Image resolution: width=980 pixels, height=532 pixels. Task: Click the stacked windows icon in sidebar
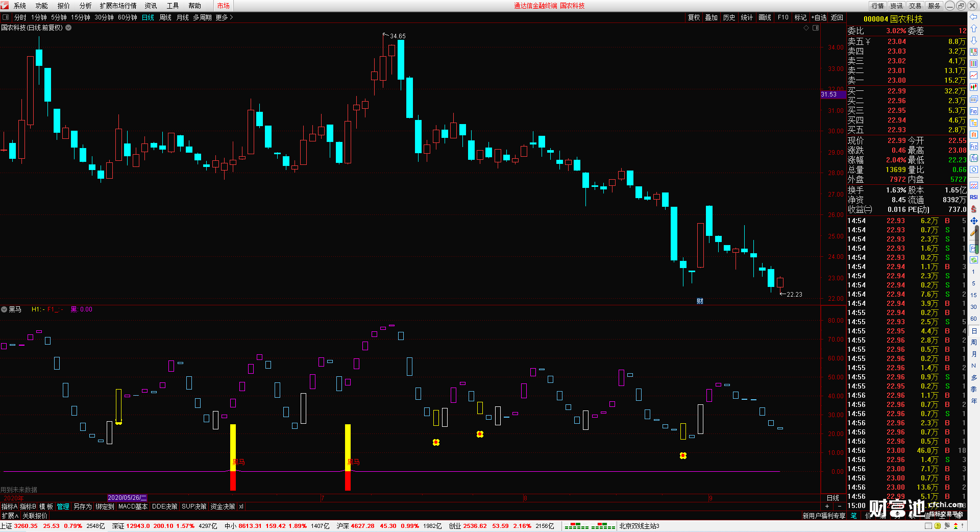click(974, 99)
